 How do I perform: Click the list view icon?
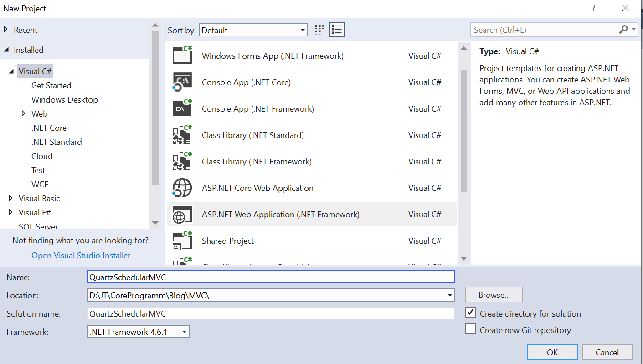336,29
